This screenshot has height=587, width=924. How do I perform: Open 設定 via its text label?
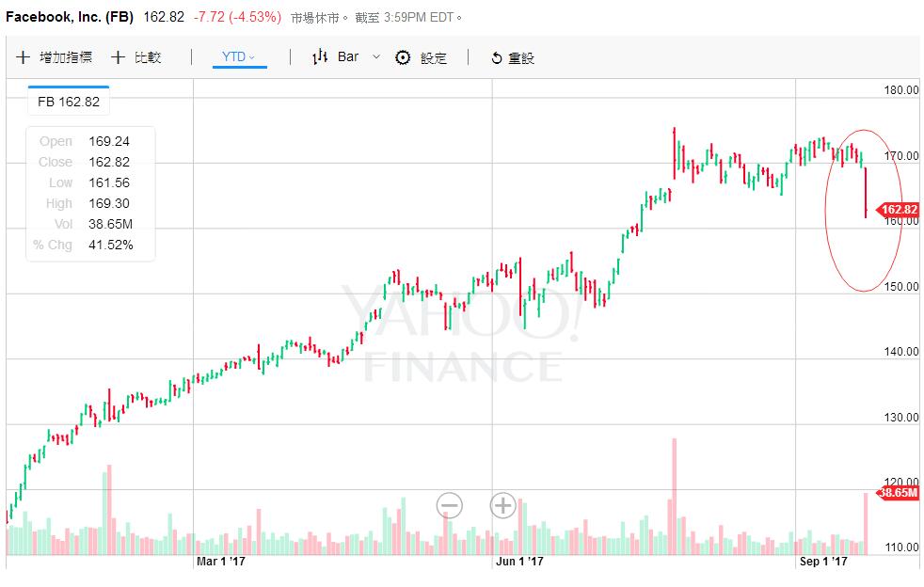(434, 57)
